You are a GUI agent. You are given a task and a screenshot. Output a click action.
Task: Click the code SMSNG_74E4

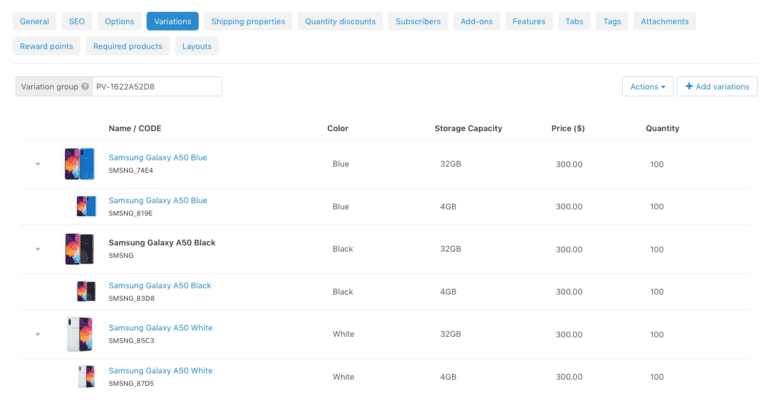click(131, 170)
